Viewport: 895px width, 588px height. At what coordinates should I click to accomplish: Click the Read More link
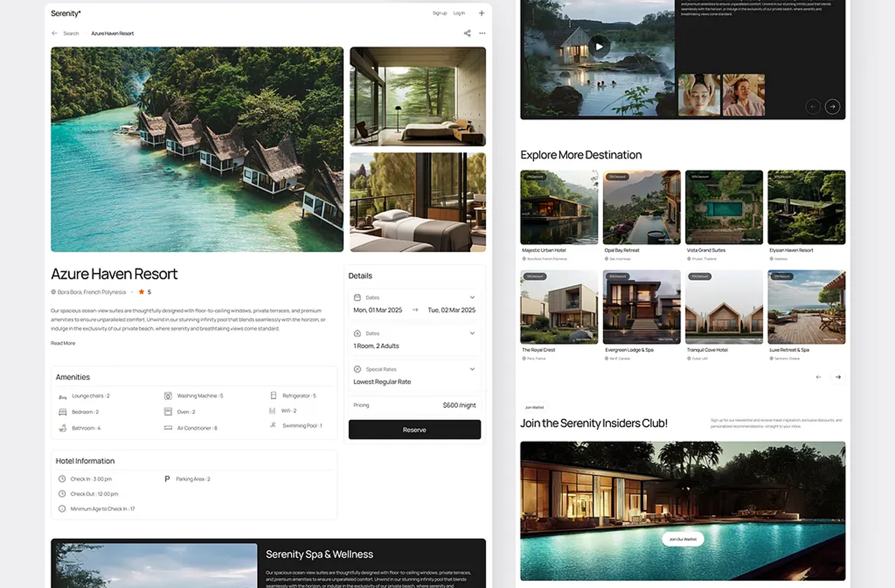point(63,344)
